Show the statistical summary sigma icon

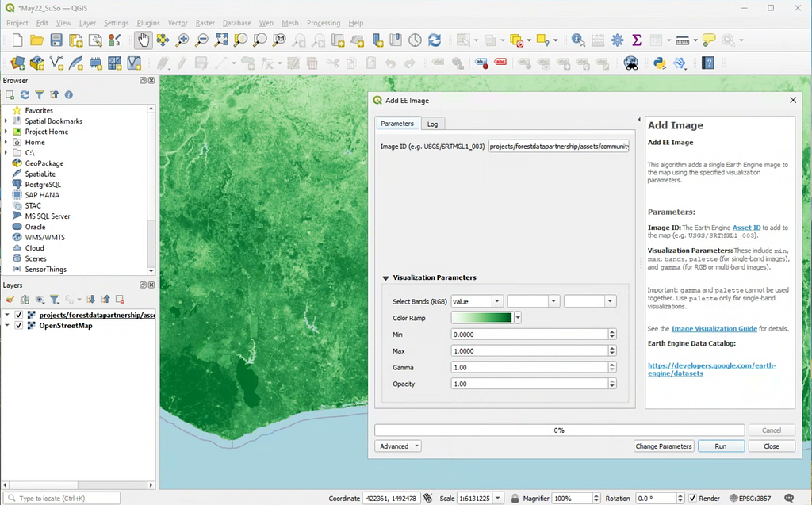[x=637, y=40]
